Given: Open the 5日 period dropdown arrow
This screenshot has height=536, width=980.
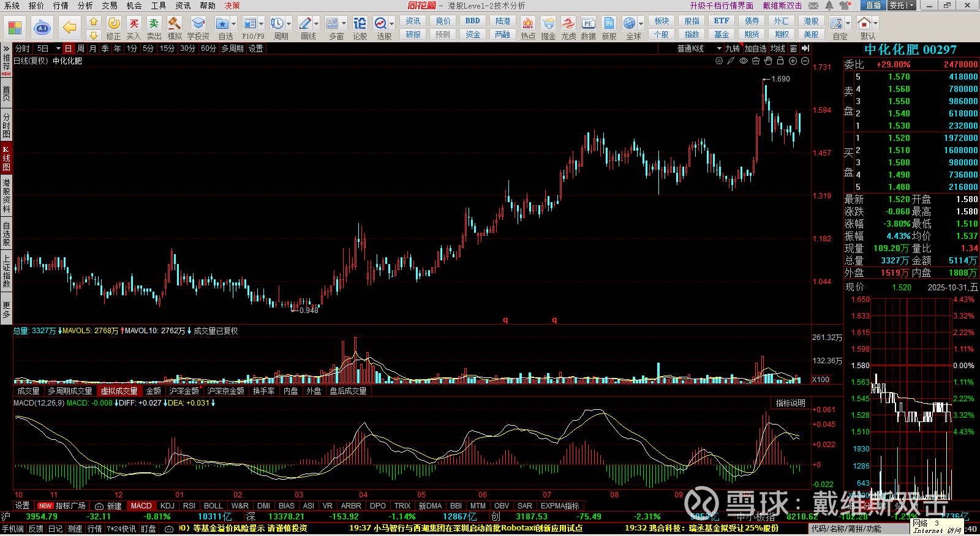Looking at the screenshot, I should click(58, 48).
